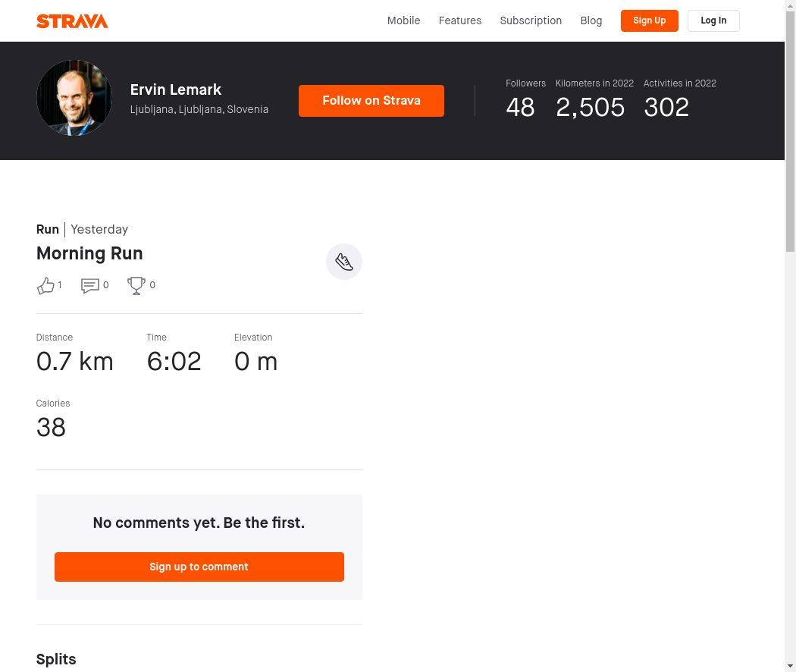Screen dimensions: 796x672
Task: Click scrollbar down arrow
Action: coord(790,666)
